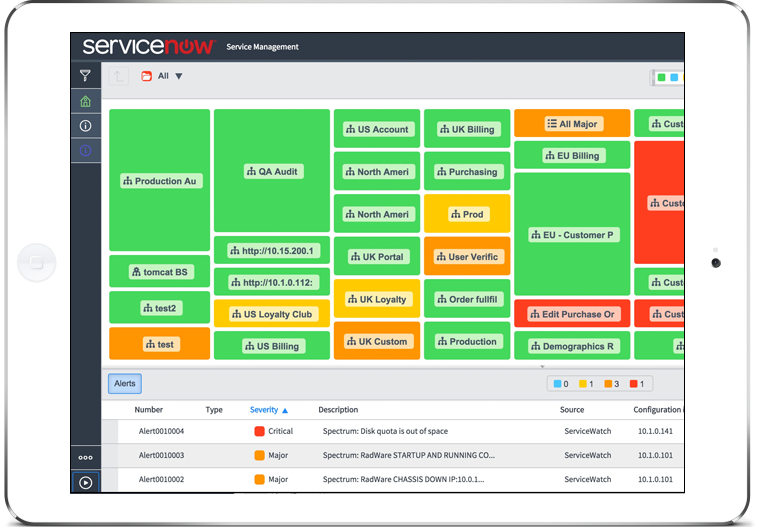Image resolution: width=760 pixels, height=527 pixels.
Task: Switch to the Alerts tab
Action: (x=125, y=383)
